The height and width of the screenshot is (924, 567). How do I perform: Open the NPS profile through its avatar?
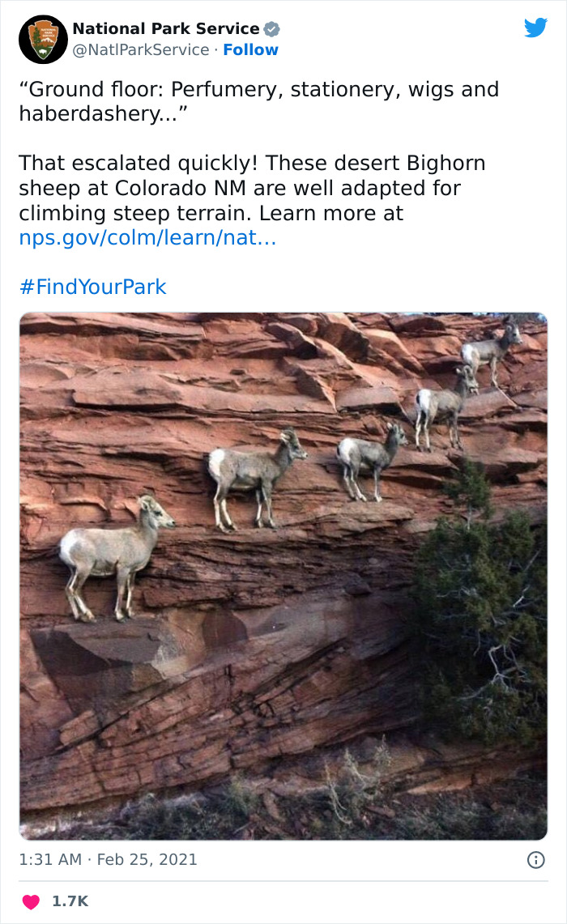pyautogui.click(x=43, y=37)
